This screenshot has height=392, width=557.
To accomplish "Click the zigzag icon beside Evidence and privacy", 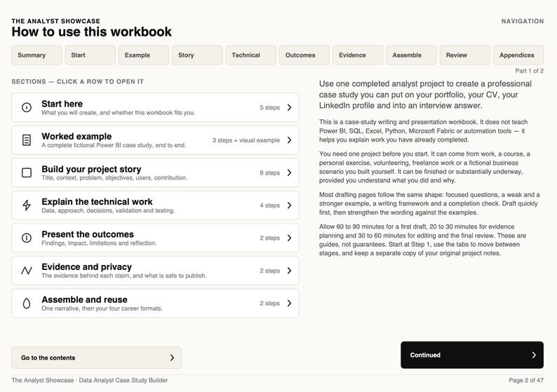I will pyautogui.click(x=27, y=271).
